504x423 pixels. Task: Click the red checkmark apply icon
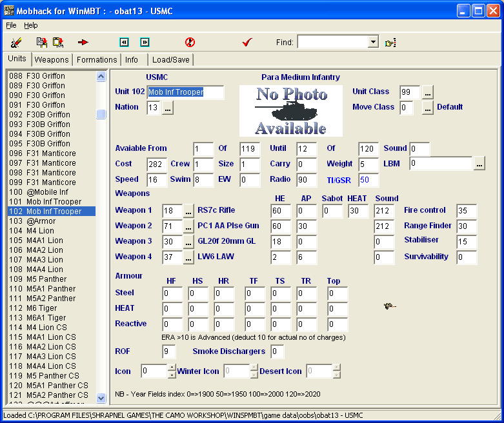pos(247,43)
